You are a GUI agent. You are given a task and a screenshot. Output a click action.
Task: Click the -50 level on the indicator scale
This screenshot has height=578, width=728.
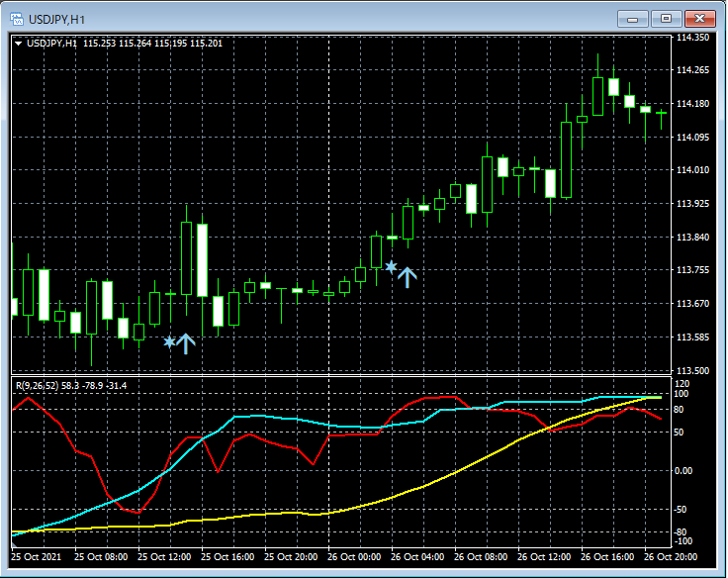pos(681,510)
